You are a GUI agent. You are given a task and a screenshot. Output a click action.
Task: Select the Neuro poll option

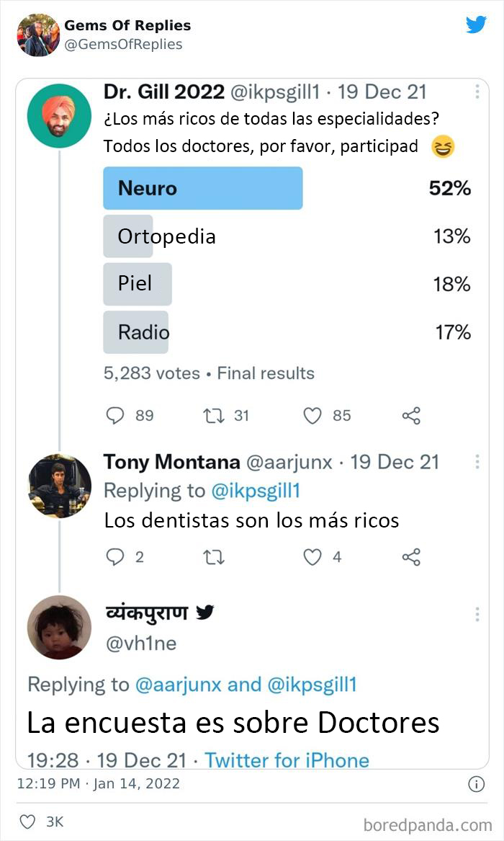click(203, 188)
